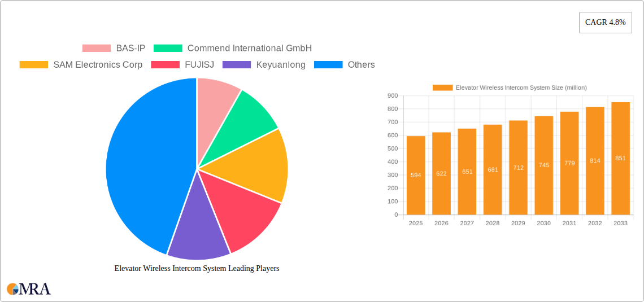Click the 2025 x-axis label
Image resolution: width=644 pixels, height=302 pixels.
pos(416,223)
